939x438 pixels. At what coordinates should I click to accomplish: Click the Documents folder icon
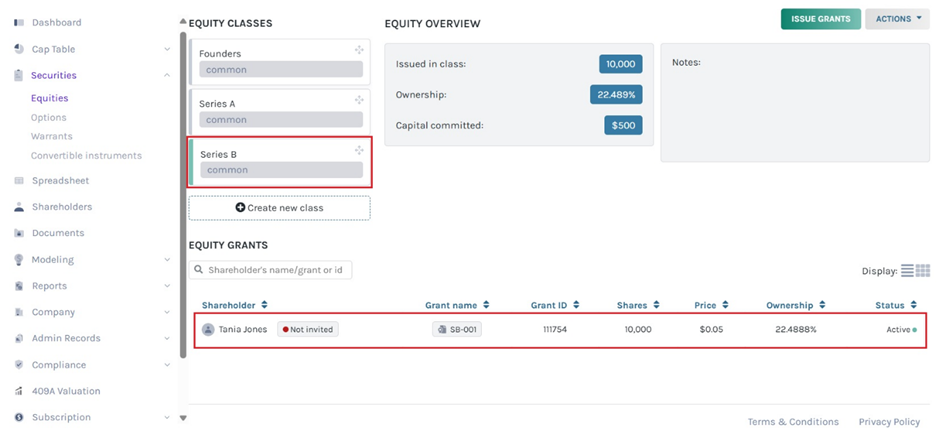(19, 233)
